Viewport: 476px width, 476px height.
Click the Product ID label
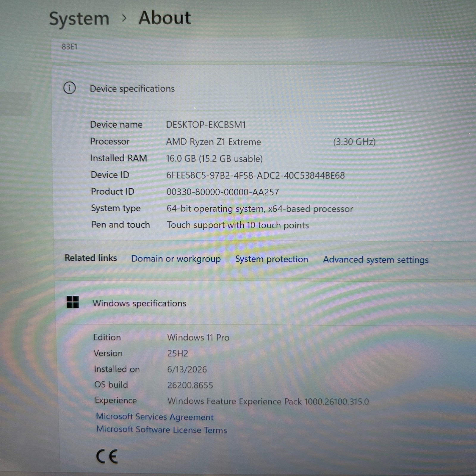point(113,191)
